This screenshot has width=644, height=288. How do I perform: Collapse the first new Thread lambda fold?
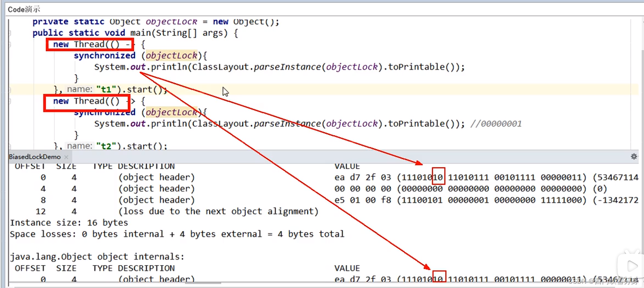(10, 44)
